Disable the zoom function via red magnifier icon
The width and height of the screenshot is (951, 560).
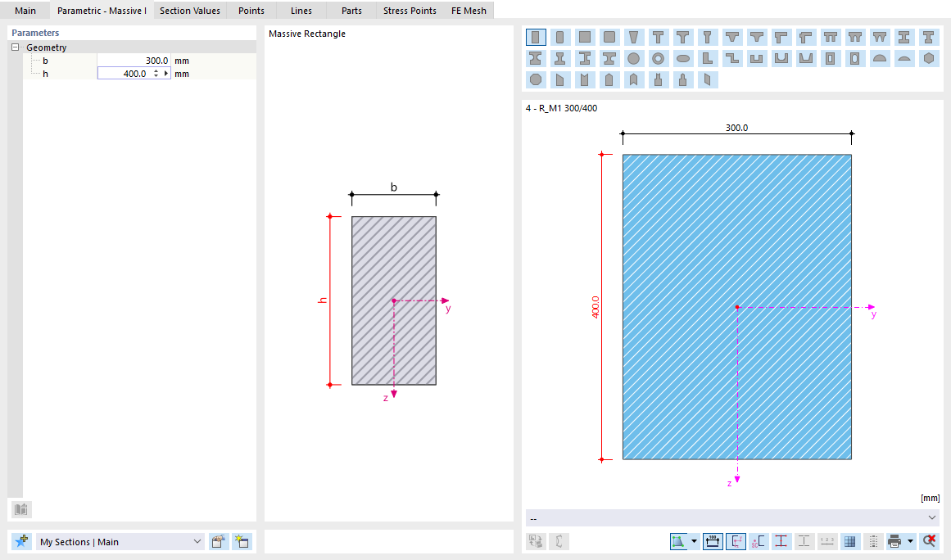point(929,541)
